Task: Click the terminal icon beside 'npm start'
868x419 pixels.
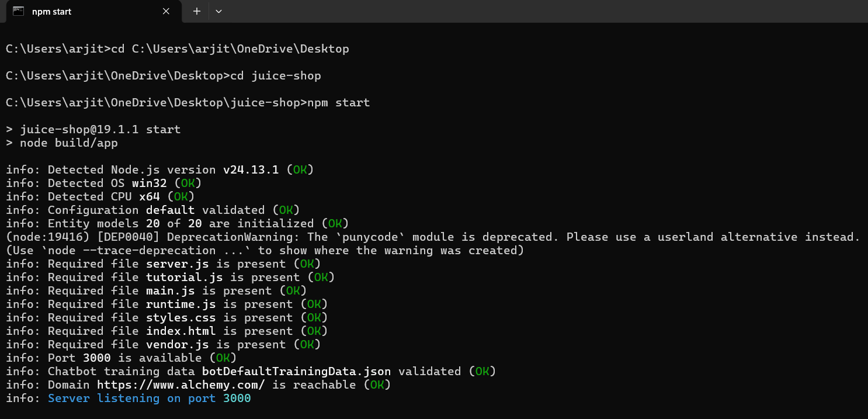Action: pos(18,11)
